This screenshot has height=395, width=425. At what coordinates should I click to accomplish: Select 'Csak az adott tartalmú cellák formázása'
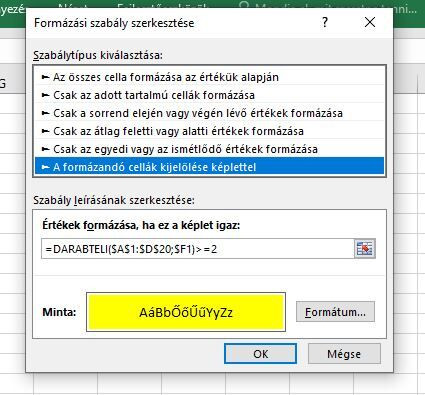(209, 95)
